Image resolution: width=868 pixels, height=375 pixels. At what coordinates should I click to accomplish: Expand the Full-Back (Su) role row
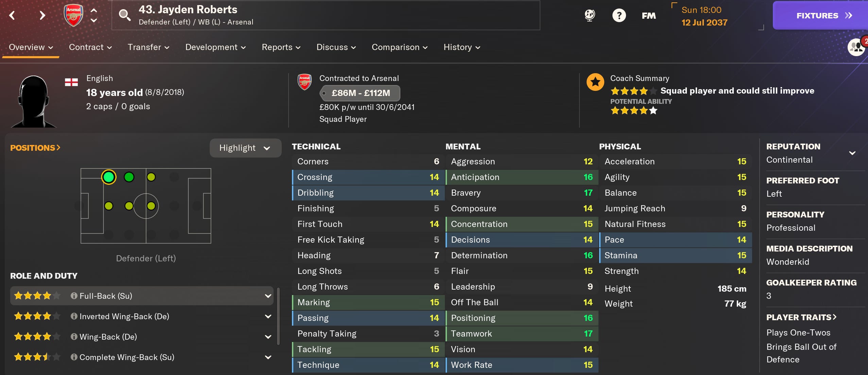tap(142, 296)
